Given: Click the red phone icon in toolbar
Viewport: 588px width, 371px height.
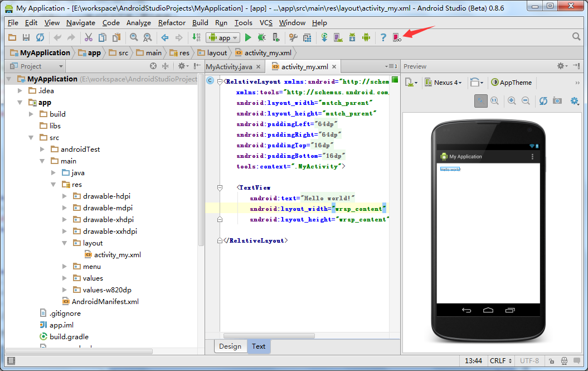Looking at the screenshot, I should (x=397, y=37).
